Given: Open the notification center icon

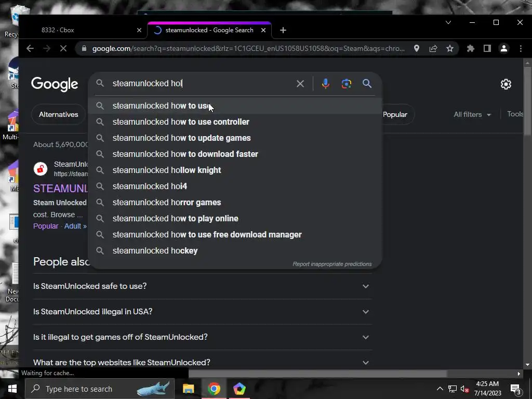Looking at the screenshot, I should click(x=516, y=389).
